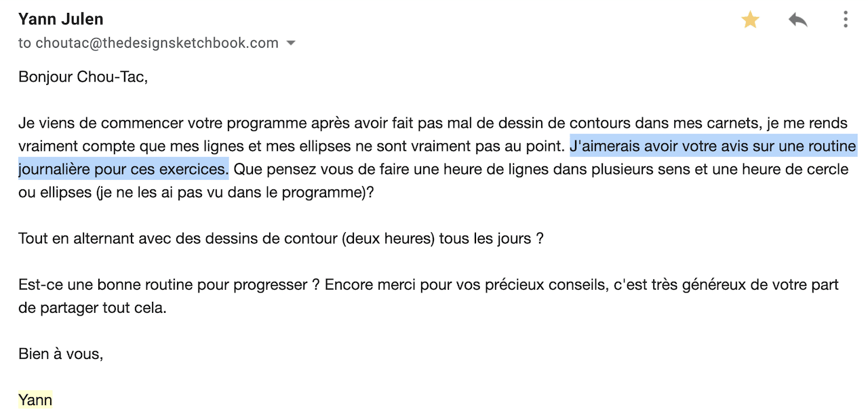868x414 pixels.
Task: Click the yellow-highlighted signature "Yann"
Action: tap(35, 400)
